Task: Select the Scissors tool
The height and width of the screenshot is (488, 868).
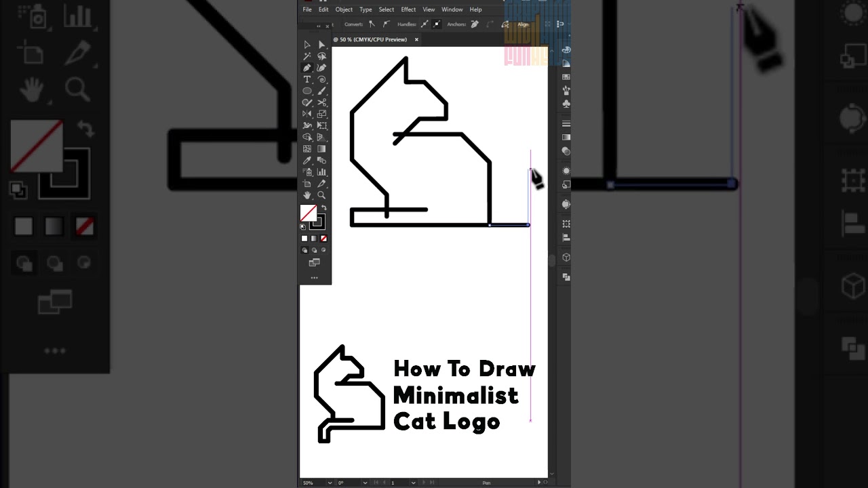Action: coord(321,102)
